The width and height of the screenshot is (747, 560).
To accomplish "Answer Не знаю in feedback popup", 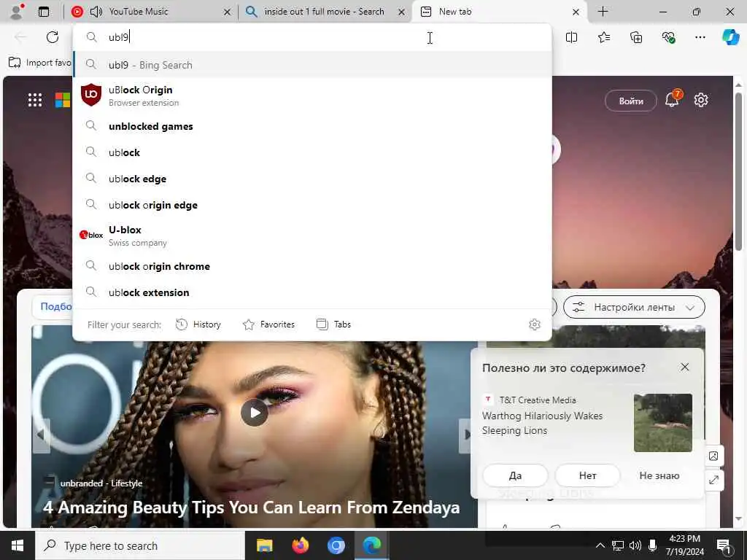I will pos(659,475).
